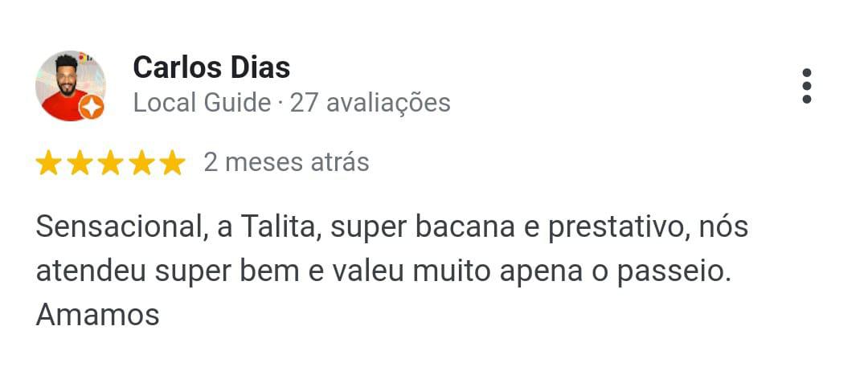Open the three-dot more options menu
868x371 pixels.
pos(806,86)
